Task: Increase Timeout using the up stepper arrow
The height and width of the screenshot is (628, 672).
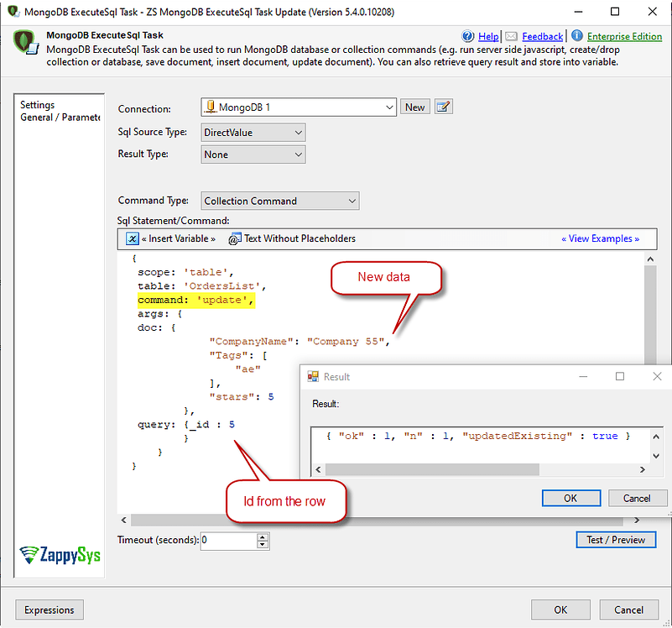Action: [262, 536]
